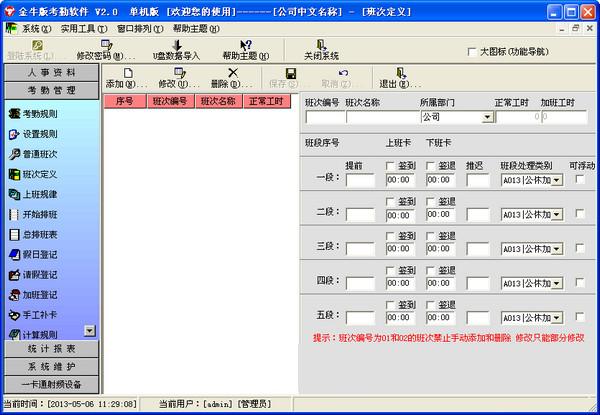Click the U盘数据导入 icon

click(177, 45)
